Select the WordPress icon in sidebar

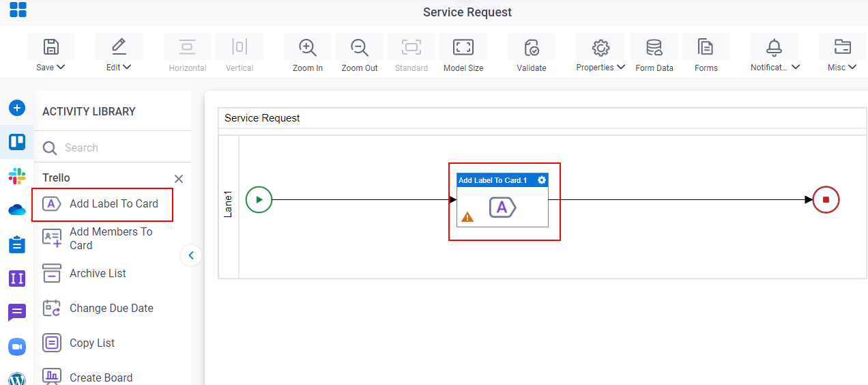click(x=17, y=378)
